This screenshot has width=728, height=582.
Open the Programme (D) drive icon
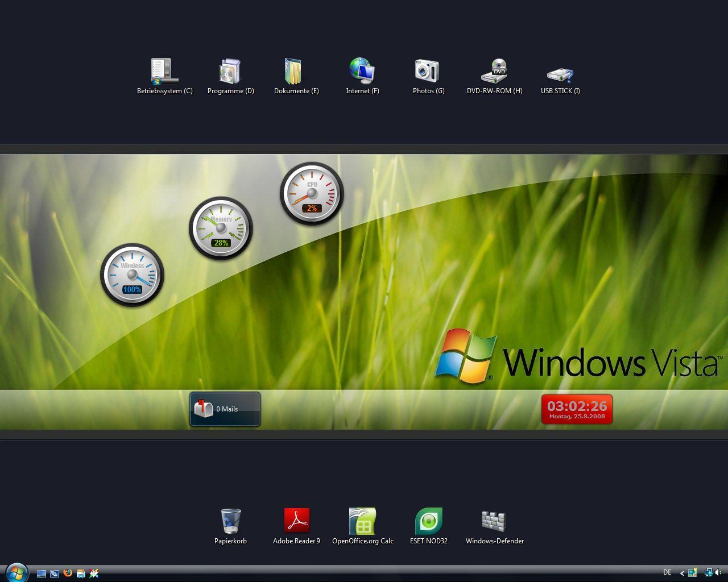(230, 76)
